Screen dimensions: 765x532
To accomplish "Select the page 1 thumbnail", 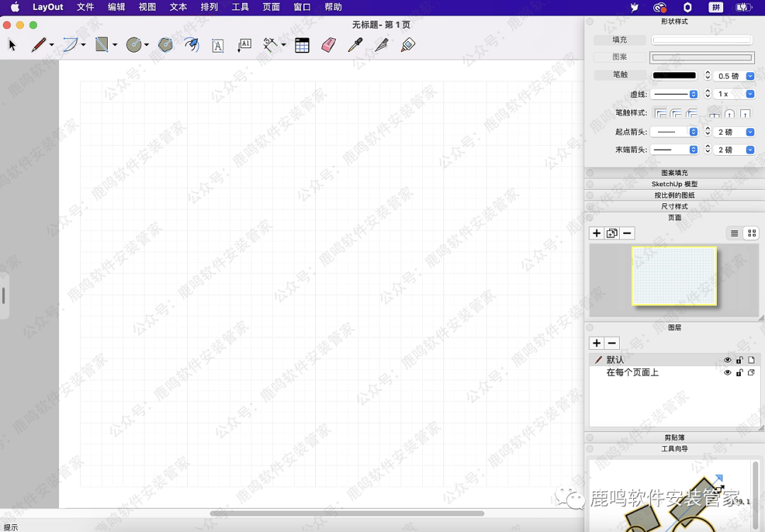I will pyautogui.click(x=674, y=276).
